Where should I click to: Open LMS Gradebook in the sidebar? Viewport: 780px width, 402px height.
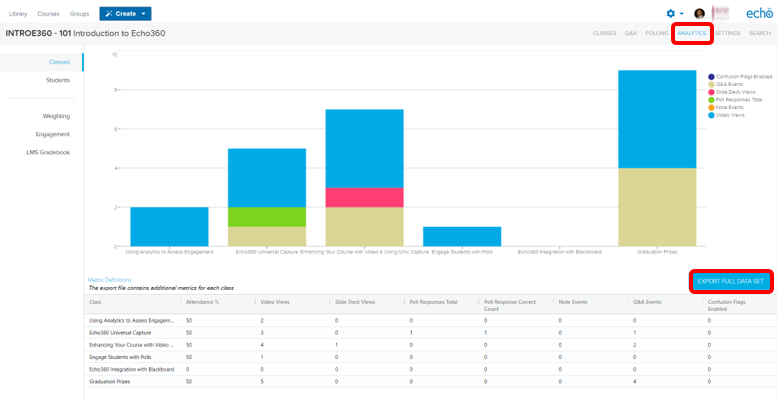(x=48, y=153)
